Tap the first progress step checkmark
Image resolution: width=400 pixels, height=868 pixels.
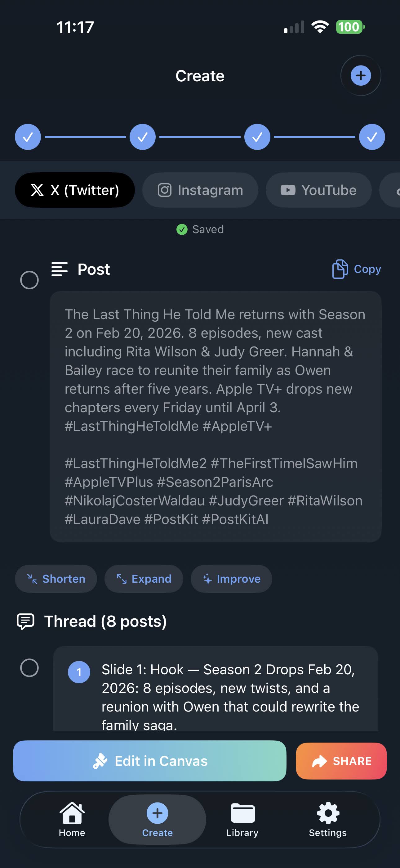click(28, 137)
